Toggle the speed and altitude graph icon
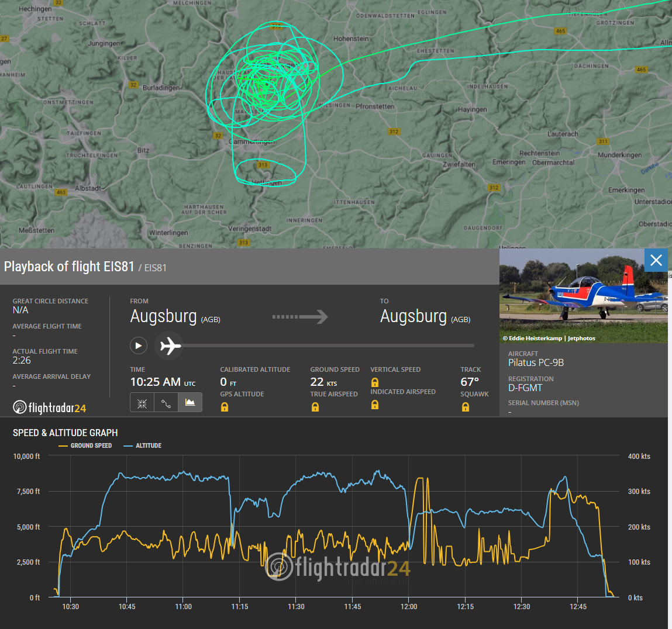672x629 pixels. click(190, 403)
